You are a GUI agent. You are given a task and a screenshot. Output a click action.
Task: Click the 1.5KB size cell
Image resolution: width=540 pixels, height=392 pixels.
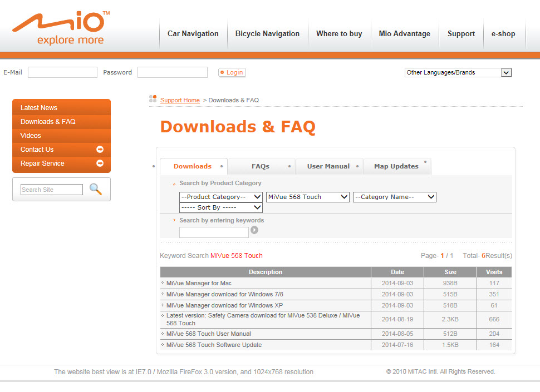tap(450, 345)
